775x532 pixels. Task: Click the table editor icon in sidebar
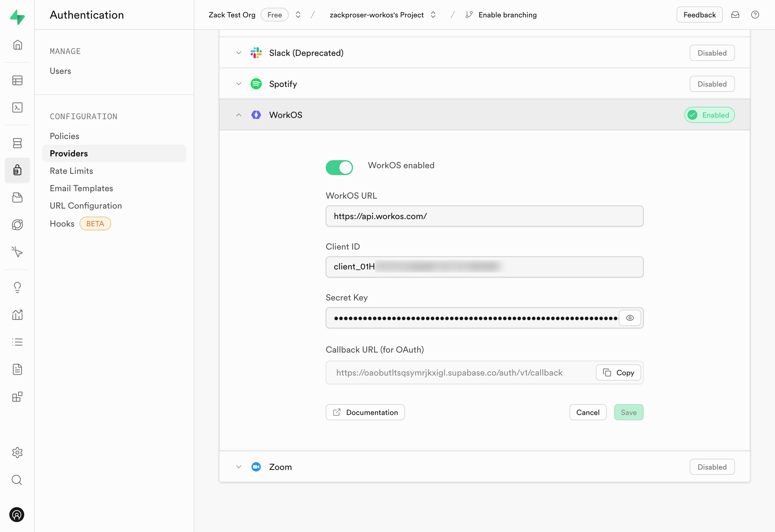pos(17,81)
